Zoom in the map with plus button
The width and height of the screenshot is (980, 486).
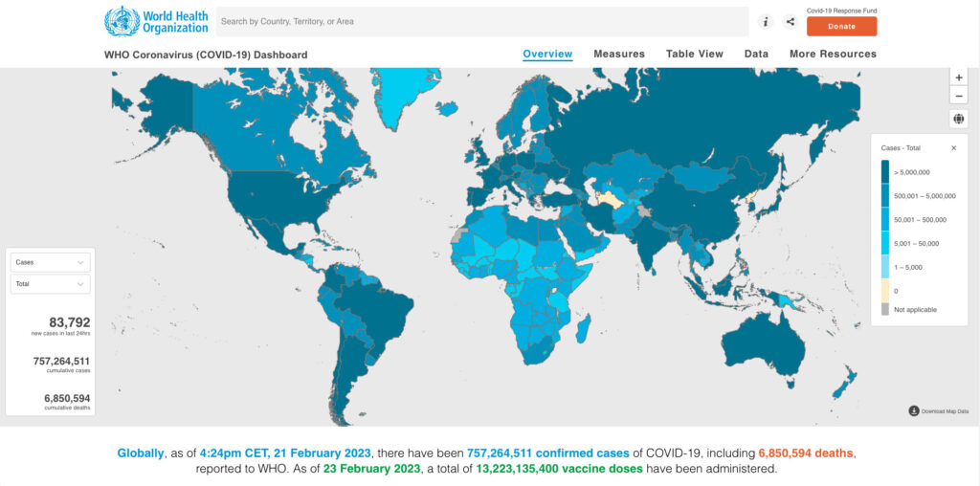pyautogui.click(x=959, y=78)
